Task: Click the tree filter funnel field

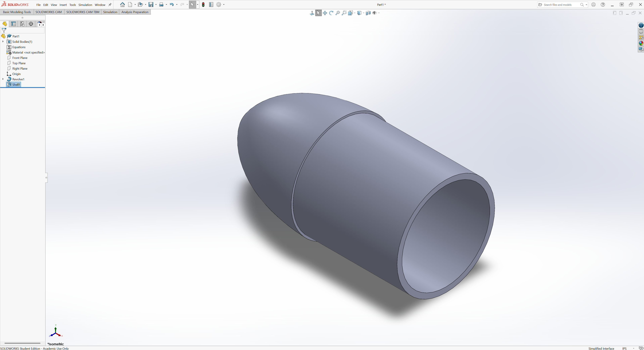Action: 23,31
